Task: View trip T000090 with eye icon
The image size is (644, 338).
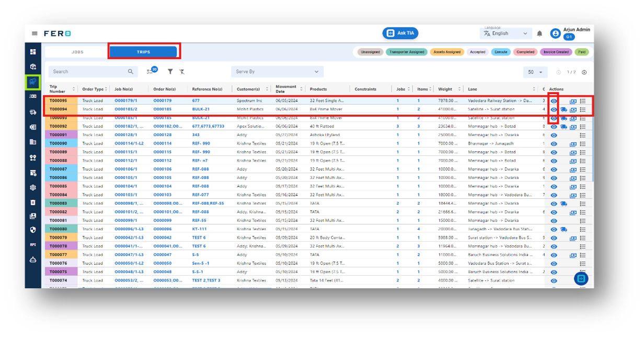Action: coord(554,144)
